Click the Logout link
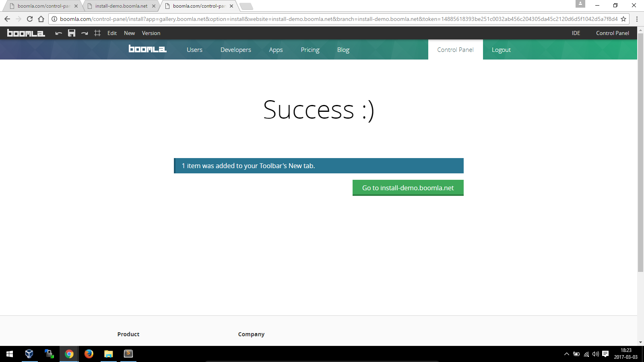 (x=501, y=50)
